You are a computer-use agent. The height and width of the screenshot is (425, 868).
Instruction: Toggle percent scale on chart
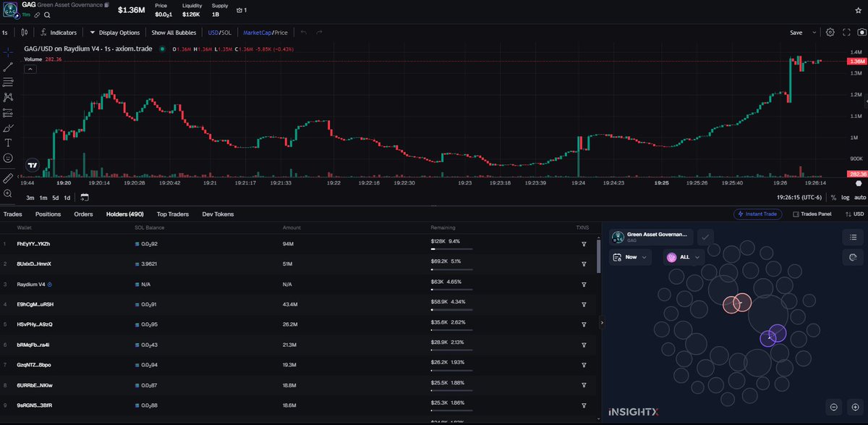833,198
